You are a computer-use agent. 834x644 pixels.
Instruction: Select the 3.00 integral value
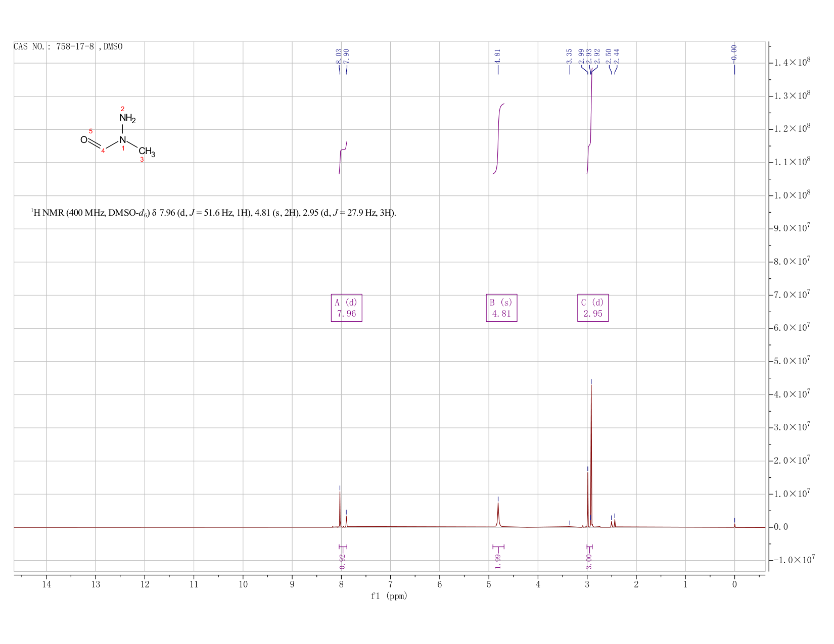coord(589,561)
